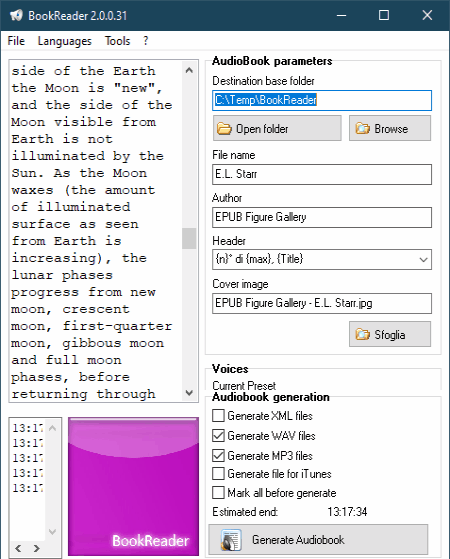Image resolution: width=450 pixels, height=559 pixels.
Task: Click the Sfoglia folder icon
Action: coord(363,334)
